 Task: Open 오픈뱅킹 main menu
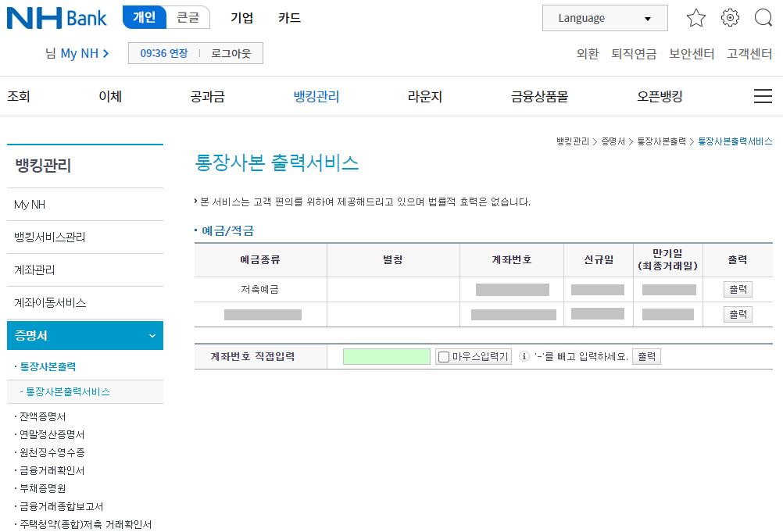coord(660,96)
